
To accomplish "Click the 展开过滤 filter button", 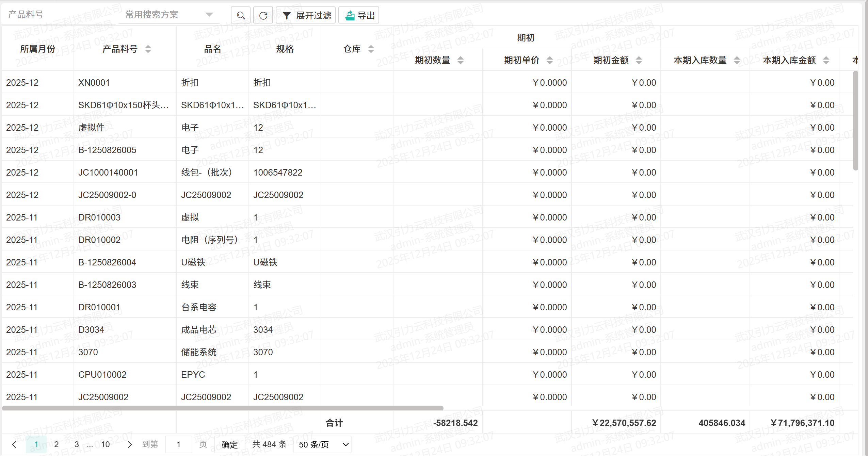I will (x=305, y=15).
